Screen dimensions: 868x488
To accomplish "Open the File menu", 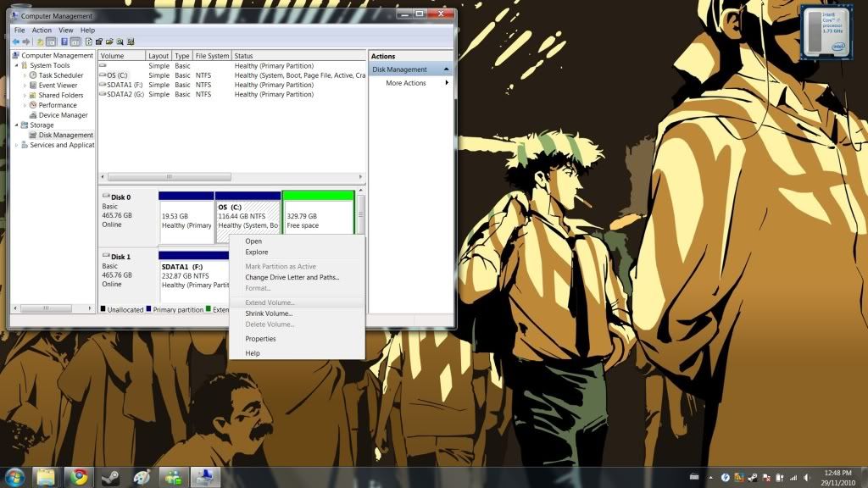I will 19,30.
